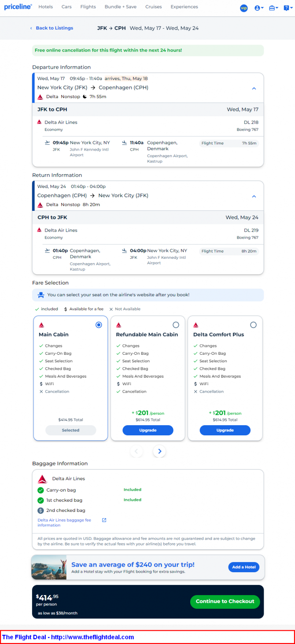Click Delta logo in Refundable Main Cabin card

pyautogui.click(x=118, y=325)
